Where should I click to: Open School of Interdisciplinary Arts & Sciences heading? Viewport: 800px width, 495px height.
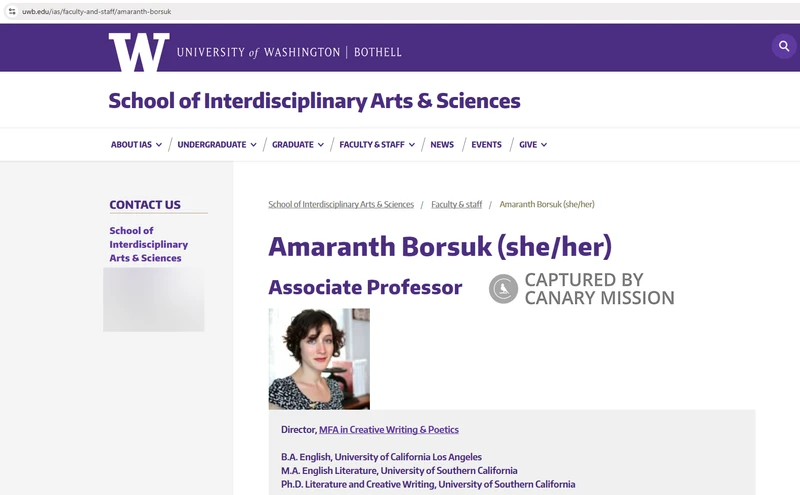tap(314, 101)
